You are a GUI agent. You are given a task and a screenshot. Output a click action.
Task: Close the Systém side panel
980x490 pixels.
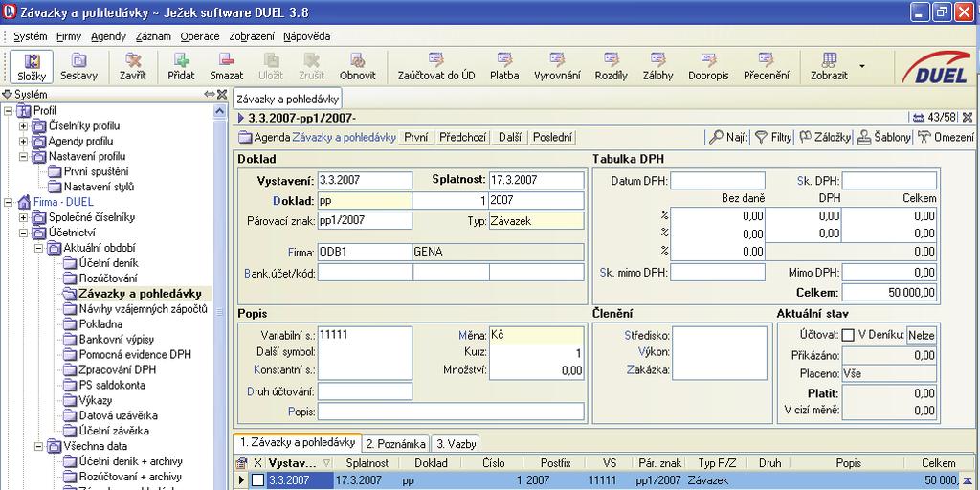tap(222, 95)
